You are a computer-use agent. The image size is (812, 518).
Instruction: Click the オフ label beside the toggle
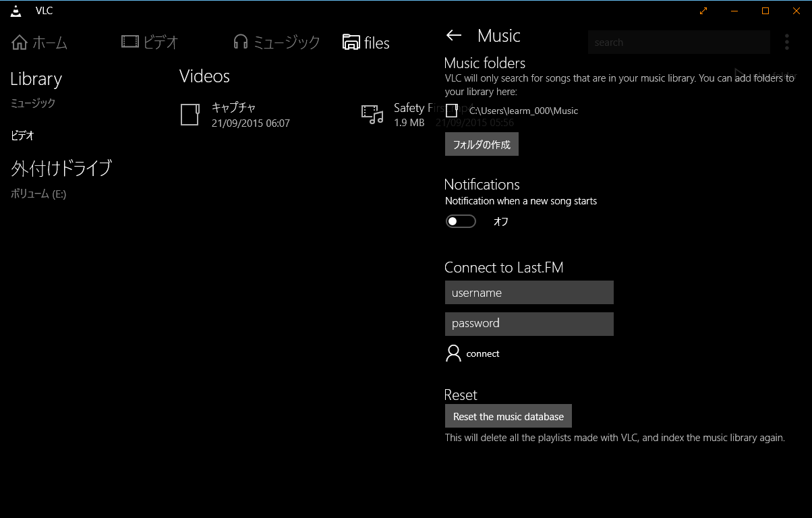tap(501, 221)
